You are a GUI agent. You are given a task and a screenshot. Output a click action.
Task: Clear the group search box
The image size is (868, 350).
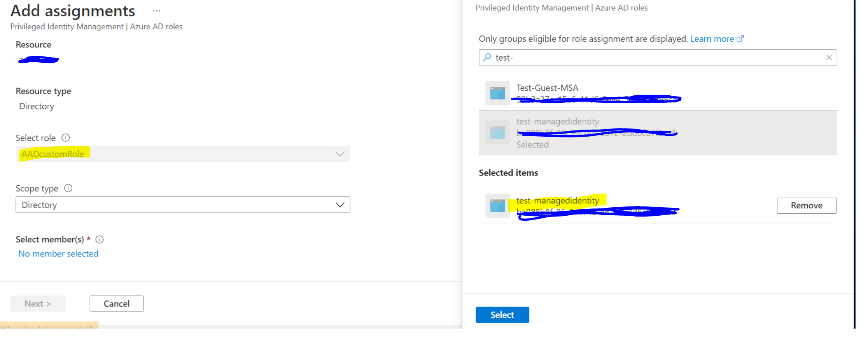829,57
